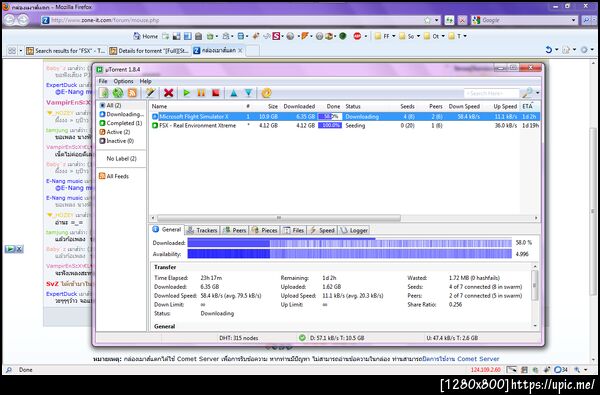Click bookmark star icon in Firefox address bar
The width and height of the screenshot is (600, 395).
tap(427, 20)
